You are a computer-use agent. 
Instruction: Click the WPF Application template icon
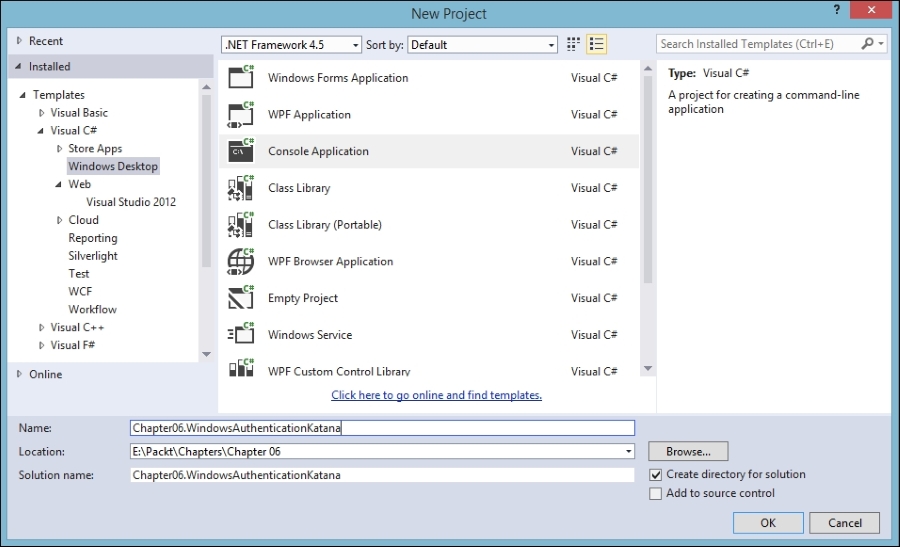pos(241,114)
